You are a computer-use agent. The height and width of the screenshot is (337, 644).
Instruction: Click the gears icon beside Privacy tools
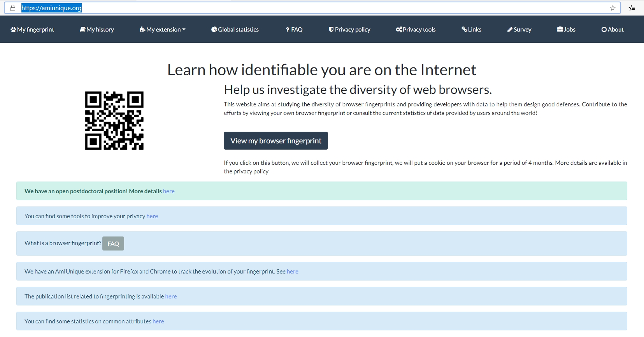[399, 30]
